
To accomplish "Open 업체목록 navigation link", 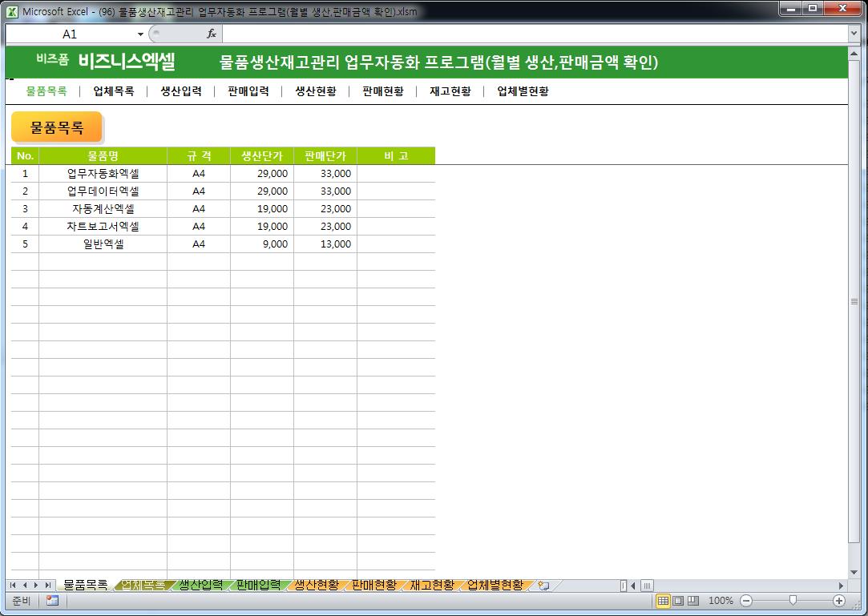I will (114, 91).
